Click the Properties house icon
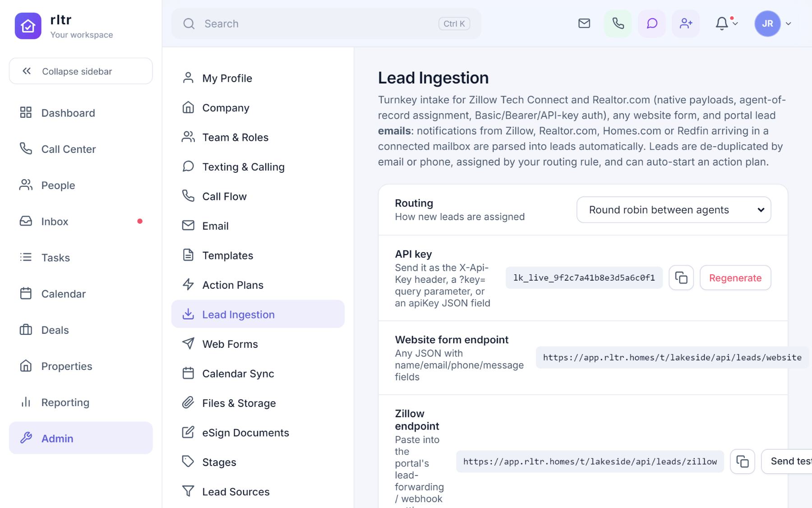This screenshot has width=812, height=508. (26, 366)
